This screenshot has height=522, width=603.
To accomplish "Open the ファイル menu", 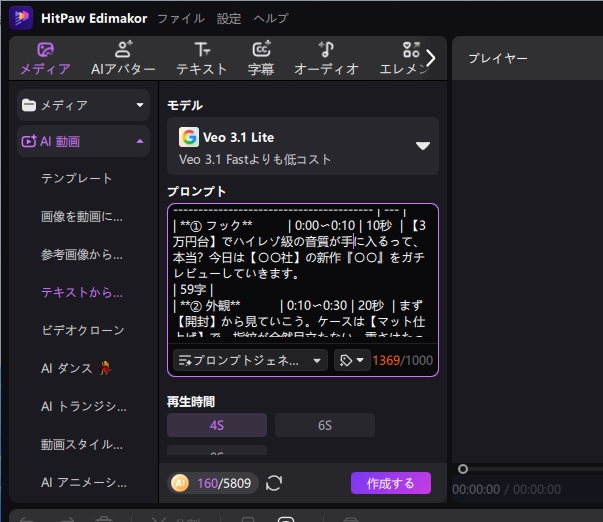I will (x=181, y=18).
